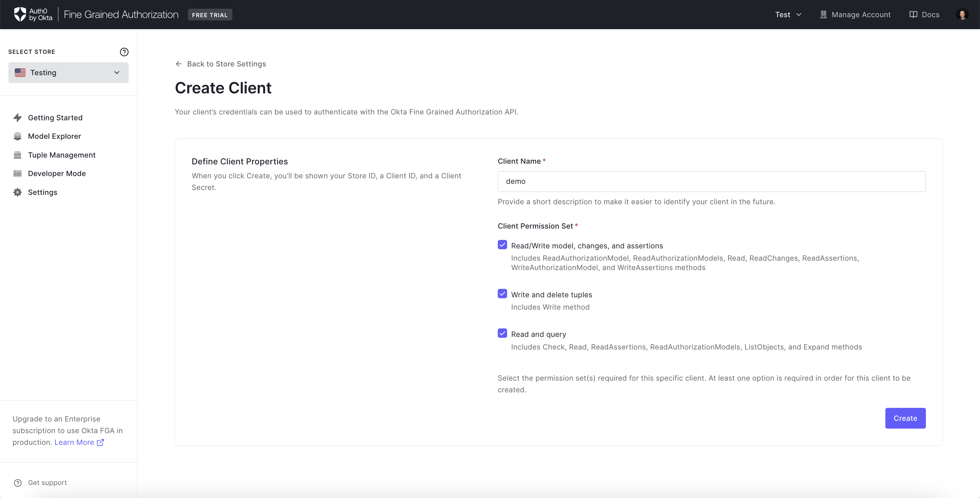Click the US flag store icon
The image size is (980, 498).
pyautogui.click(x=20, y=72)
